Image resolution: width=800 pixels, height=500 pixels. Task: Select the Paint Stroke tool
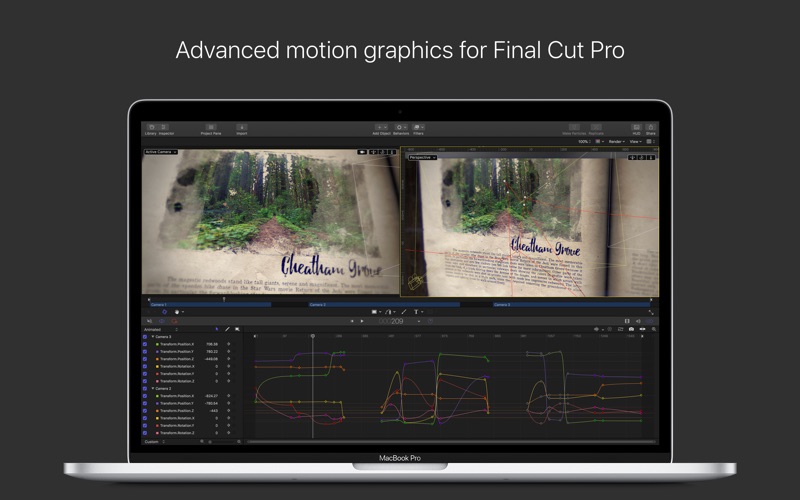(x=404, y=312)
